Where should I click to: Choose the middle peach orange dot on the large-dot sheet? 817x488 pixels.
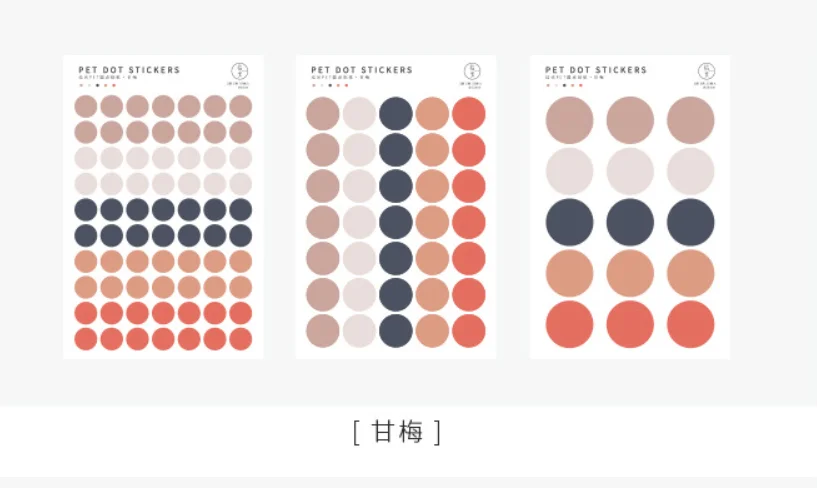click(630, 273)
